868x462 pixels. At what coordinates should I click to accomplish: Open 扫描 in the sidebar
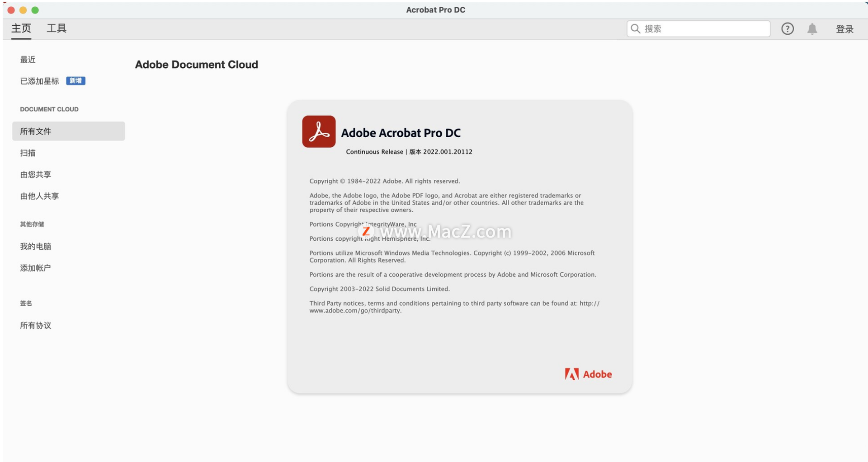point(28,153)
